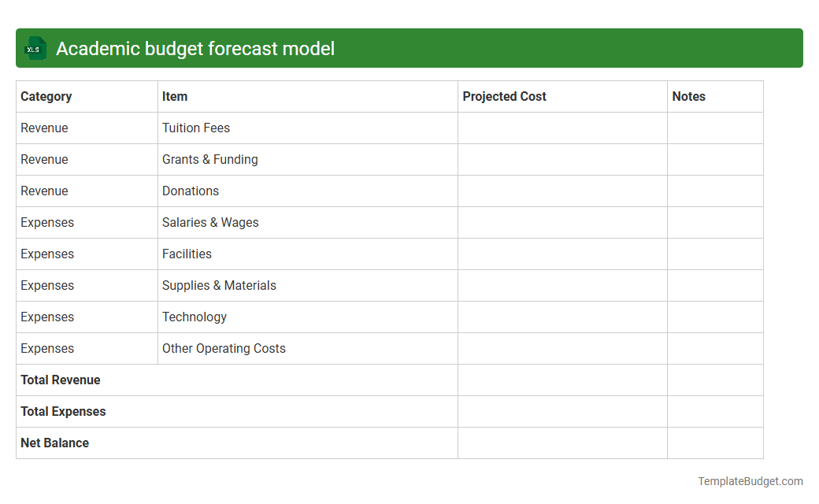Select the Facilities row
This screenshot has width=819, height=504.
pos(187,254)
